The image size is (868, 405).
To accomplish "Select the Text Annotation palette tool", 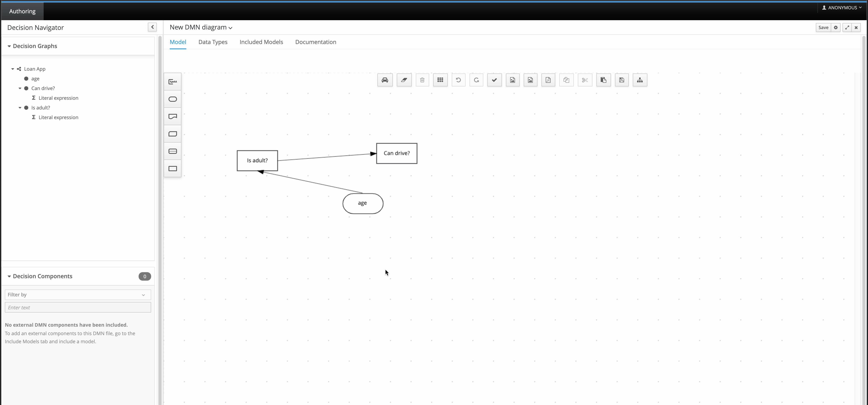I will coord(173,82).
